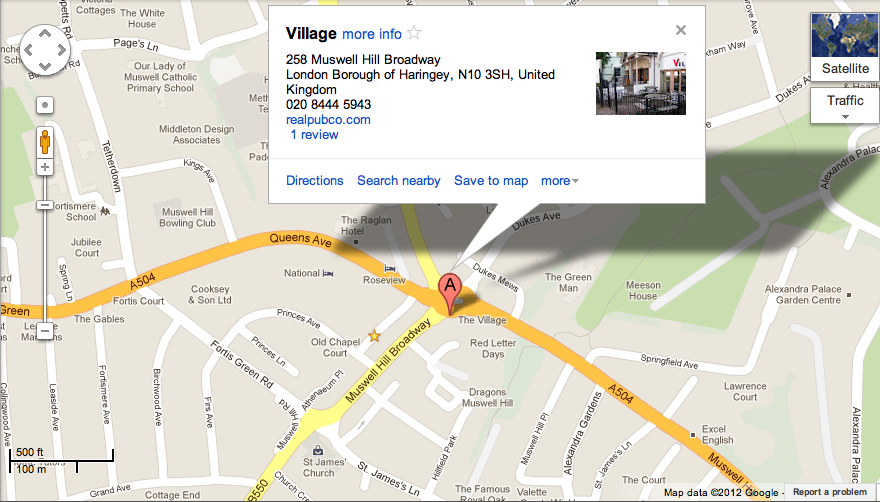The width and height of the screenshot is (880, 502).
Task: Pan the map up with the arrow
Action: coord(45,33)
